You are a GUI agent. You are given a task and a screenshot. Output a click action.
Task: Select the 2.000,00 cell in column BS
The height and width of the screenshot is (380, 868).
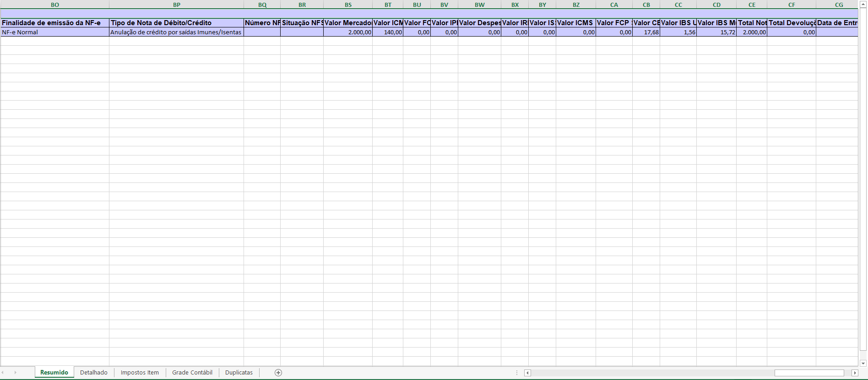348,32
